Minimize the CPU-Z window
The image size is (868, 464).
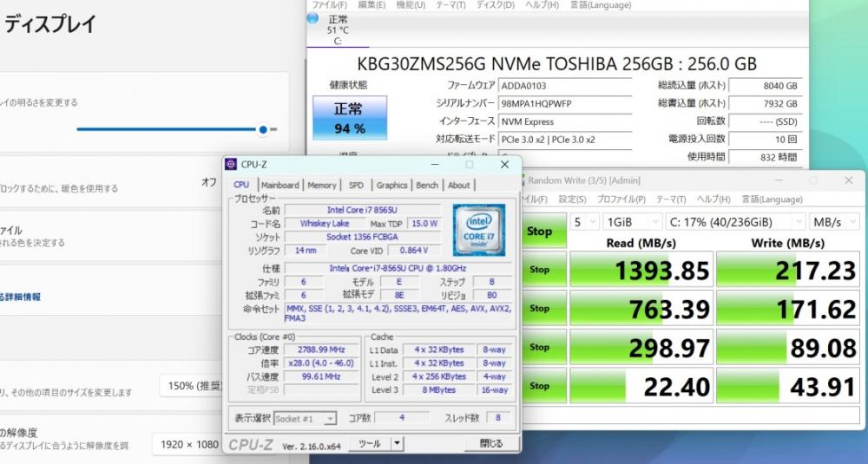(x=435, y=164)
